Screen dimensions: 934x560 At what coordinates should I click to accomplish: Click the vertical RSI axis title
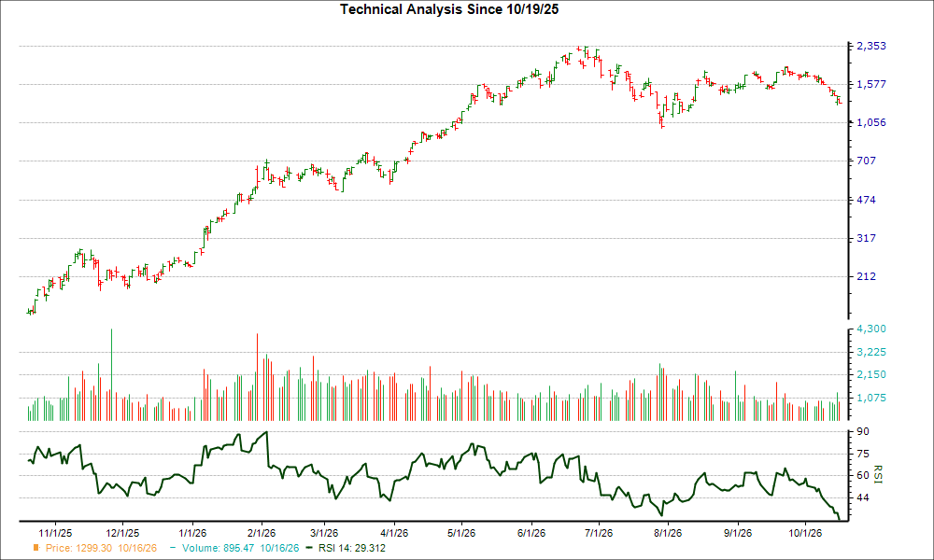click(x=877, y=474)
